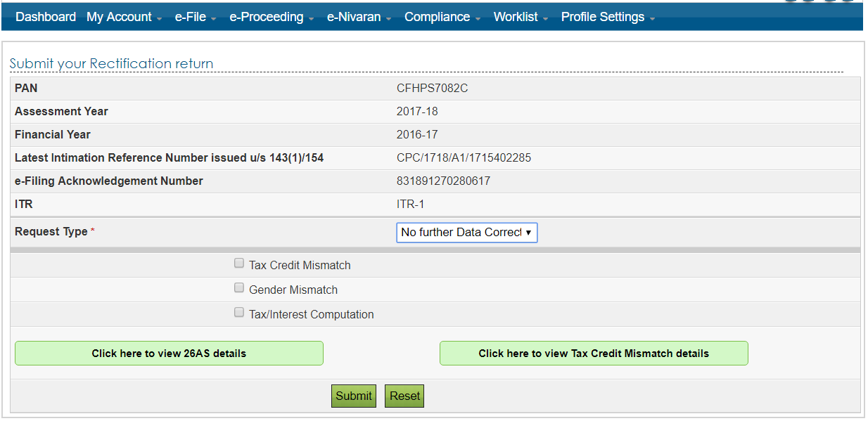The image size is (868, 421).
Task: Click the Reset button
Action: [x=404, y=396]
